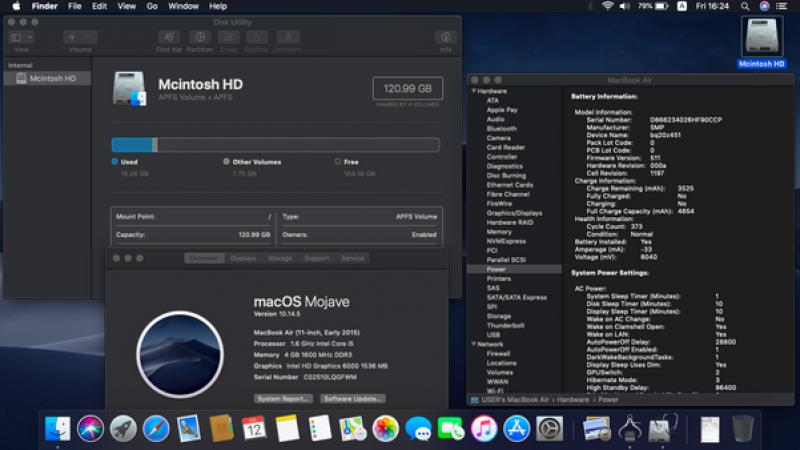Image resolution: width=800 pixels, height=450 pixels.
Task: Click the Info toolbar icon in Disk Utility
Action: (445, 37)
